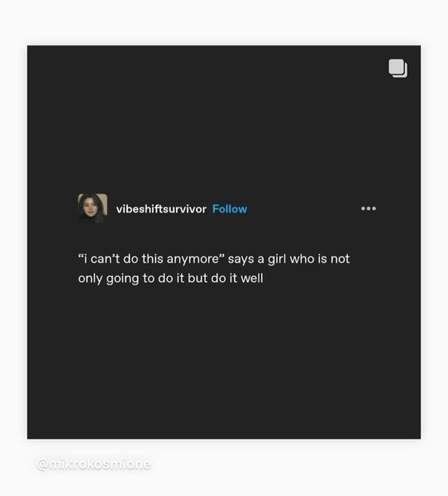The image size is (448, 496).
Task: Click the word "girl" in the post text
Action: [x=277, y=260]
